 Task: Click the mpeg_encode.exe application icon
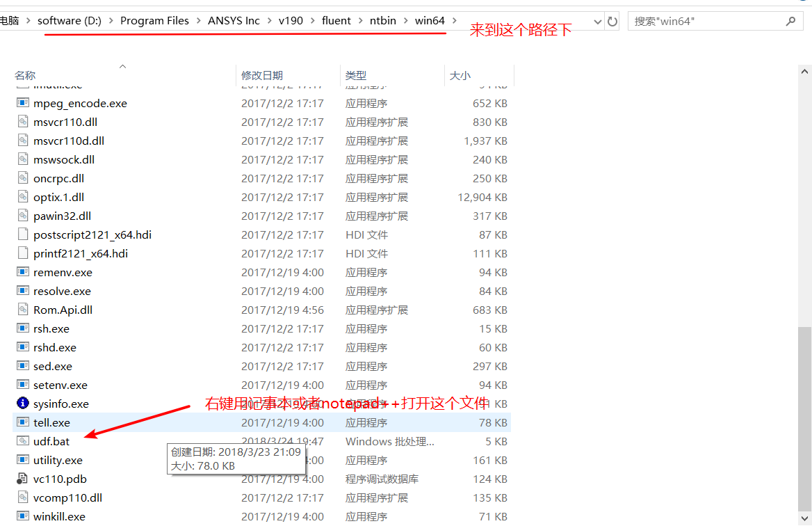[22, 103]
